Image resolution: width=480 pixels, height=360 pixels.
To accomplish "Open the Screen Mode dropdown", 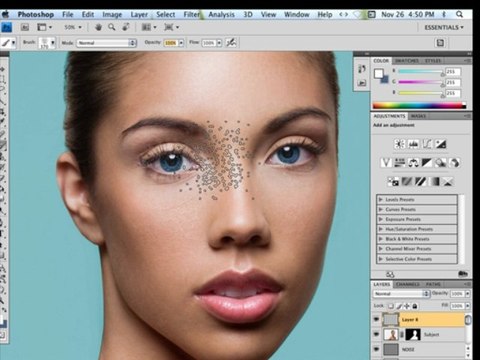I will pos(171,27).
